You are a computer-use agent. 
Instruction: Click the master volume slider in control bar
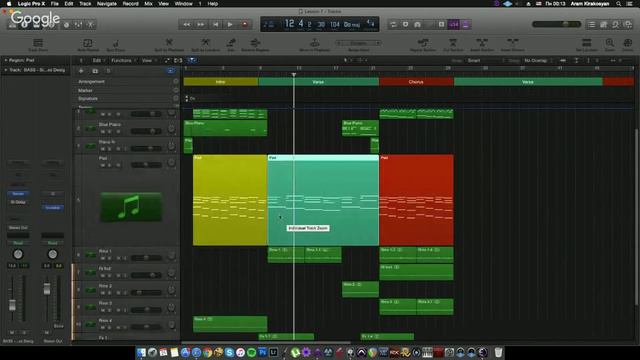pyautogui.click(x=556, y=24)
